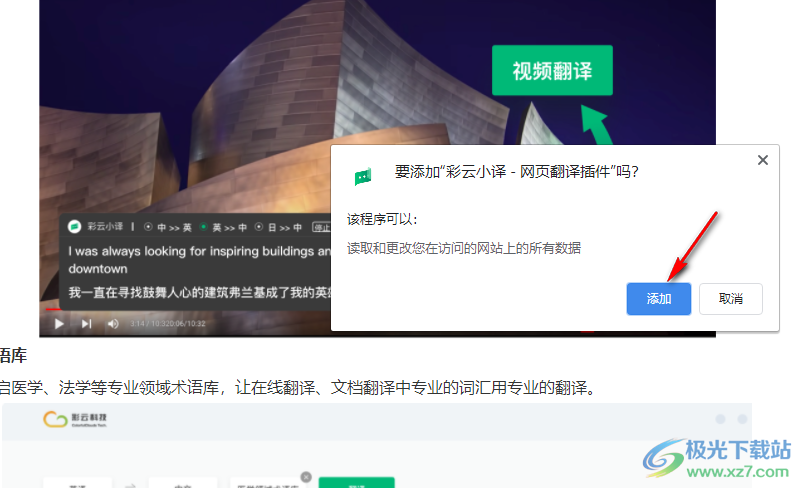Click the paragraph about 医学、法学等专业领域术语库
802x488 pixels.
(298, 387)
